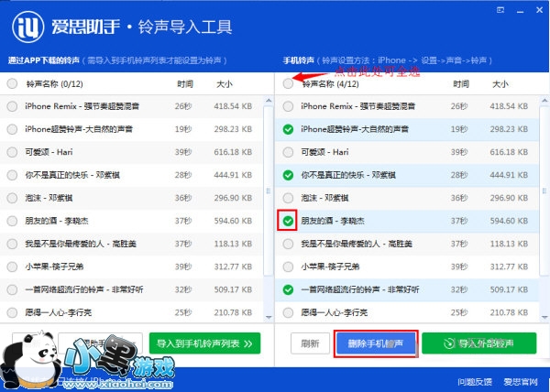The width and height of the screenshot is (550, 392).
Task: Check 朋友的酒 - 李晓杰 in left list
Action: pos(12,221)
